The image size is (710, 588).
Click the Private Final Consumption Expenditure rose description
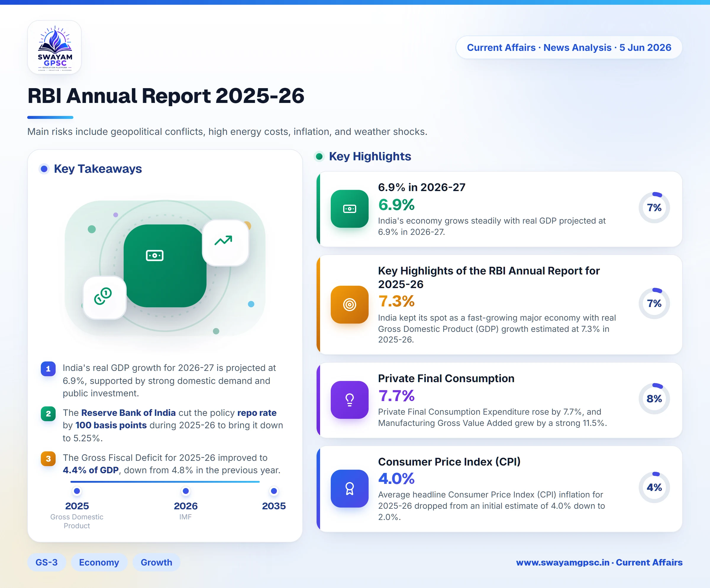493,417
